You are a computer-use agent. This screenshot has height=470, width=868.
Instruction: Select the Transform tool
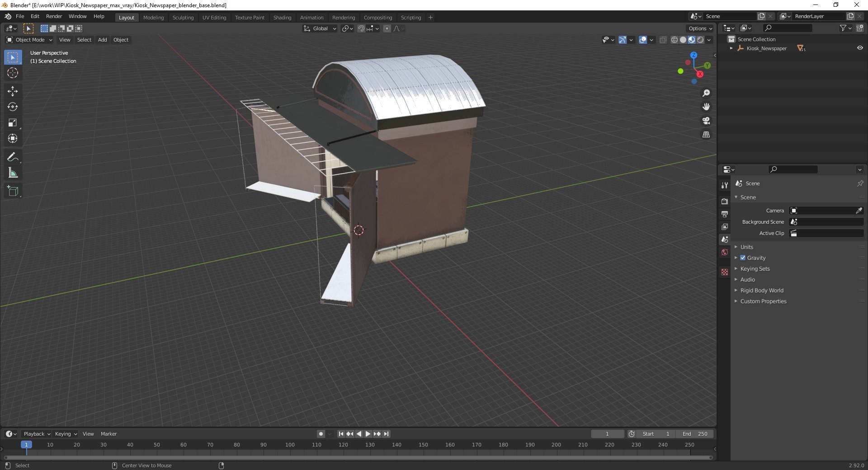[x=13, y=139]
